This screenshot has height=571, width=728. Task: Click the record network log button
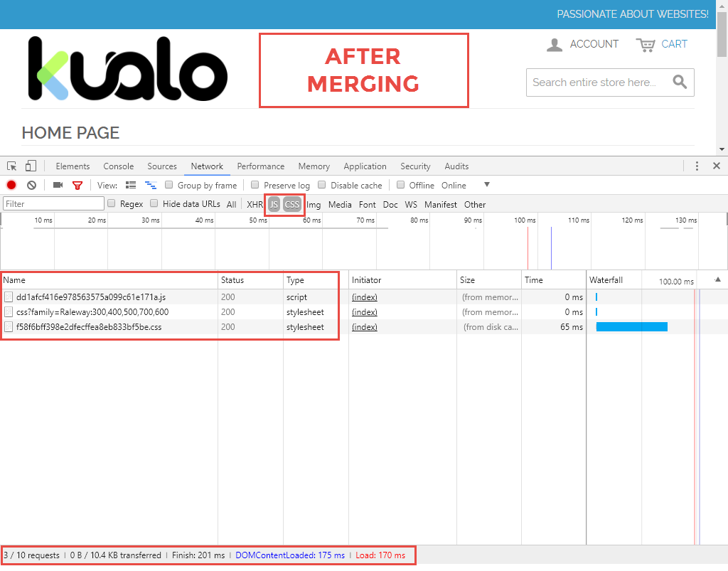[11, 185]
